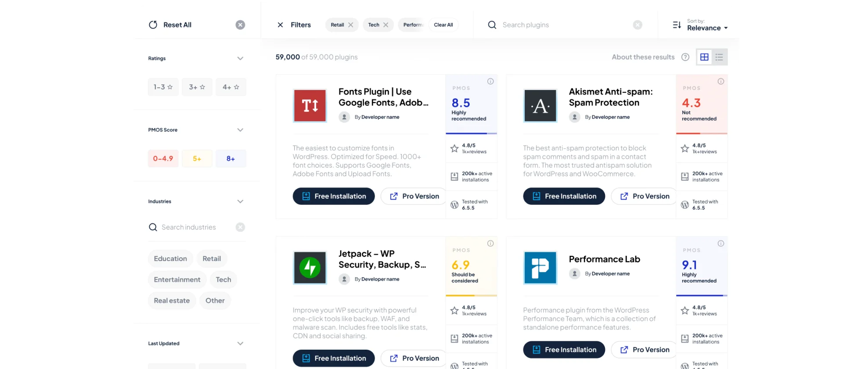Click the Reset All refresh icon

[153, 25]
